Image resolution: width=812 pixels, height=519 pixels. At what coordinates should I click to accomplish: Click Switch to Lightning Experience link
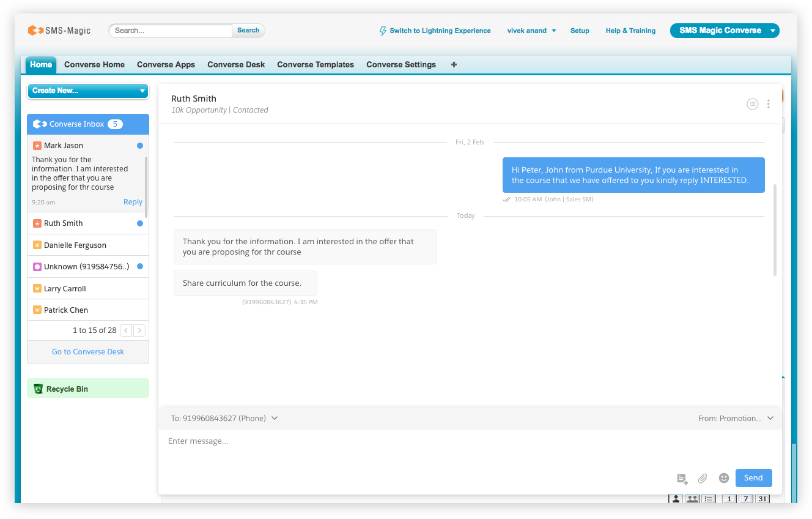click(440, 31)
